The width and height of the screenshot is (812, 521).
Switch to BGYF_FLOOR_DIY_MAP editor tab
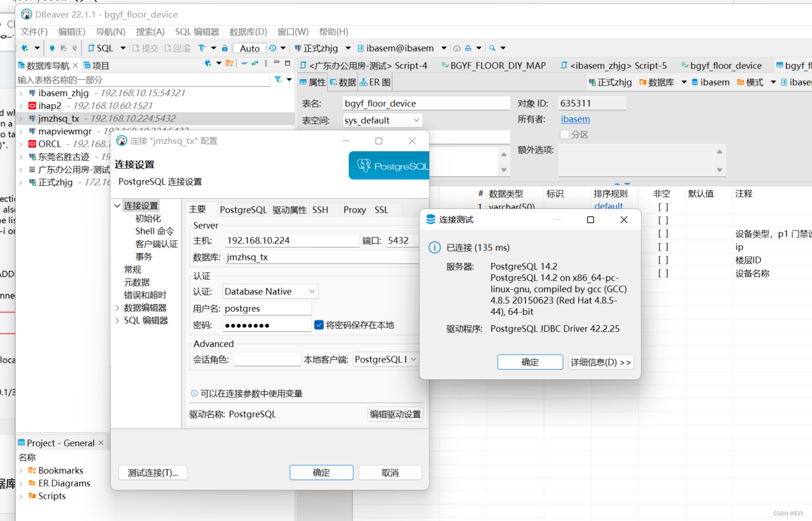(x=493, y=66)
